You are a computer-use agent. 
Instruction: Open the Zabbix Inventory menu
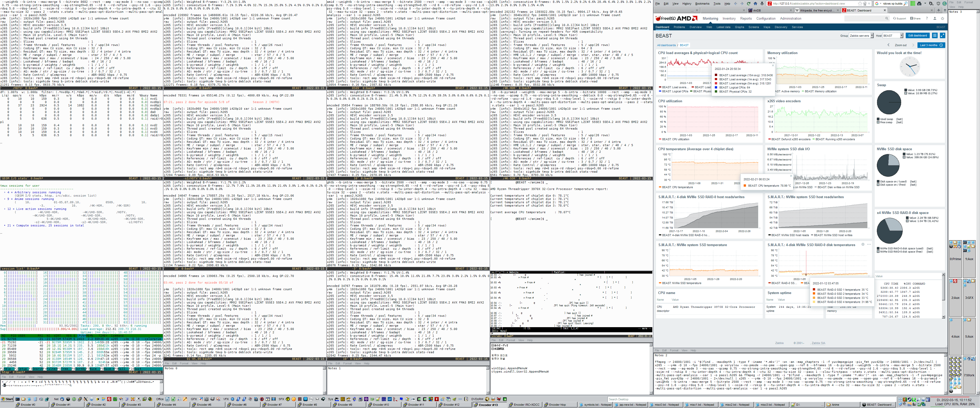point(729,19)
